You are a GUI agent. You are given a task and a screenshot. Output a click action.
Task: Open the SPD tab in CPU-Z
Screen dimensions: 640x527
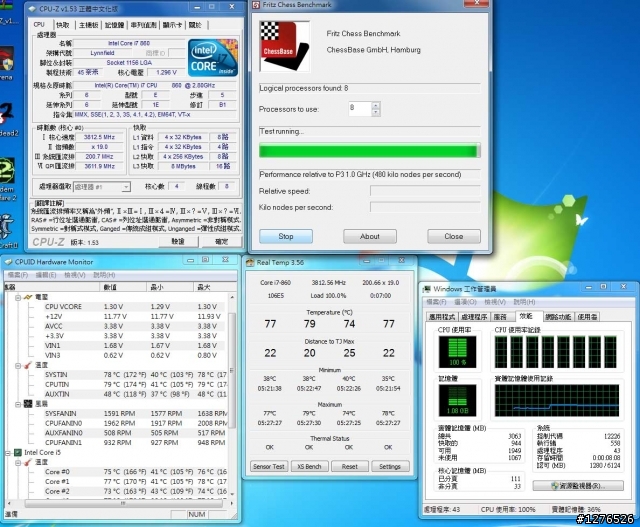(x=143, y=25)
